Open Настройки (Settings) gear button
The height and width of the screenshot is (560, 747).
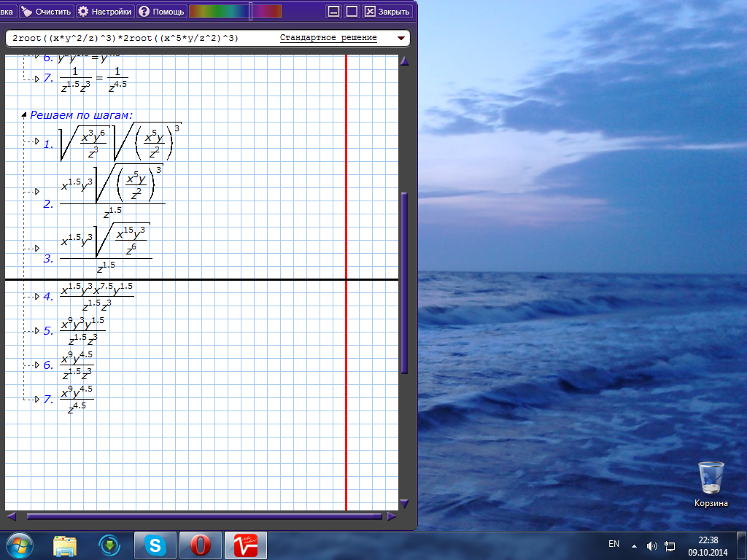[105, 12]
